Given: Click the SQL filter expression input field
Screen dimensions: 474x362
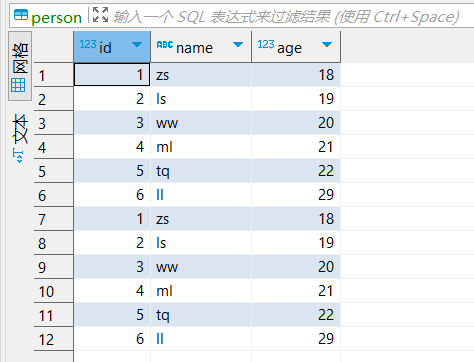Looking at the screenshot, I should point(287,17).
